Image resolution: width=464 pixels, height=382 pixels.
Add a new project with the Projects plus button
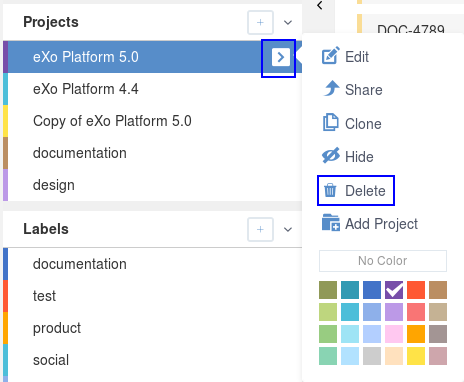260,22
